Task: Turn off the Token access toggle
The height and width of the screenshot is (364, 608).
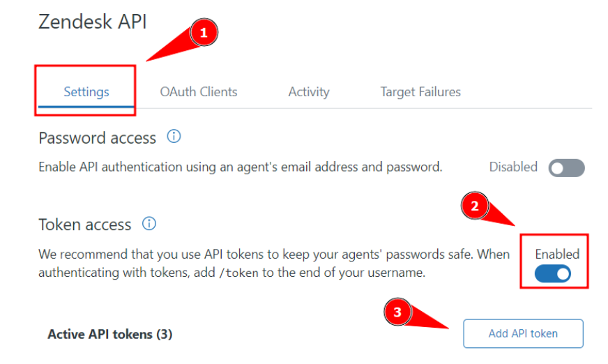Action: coord(553,274)
